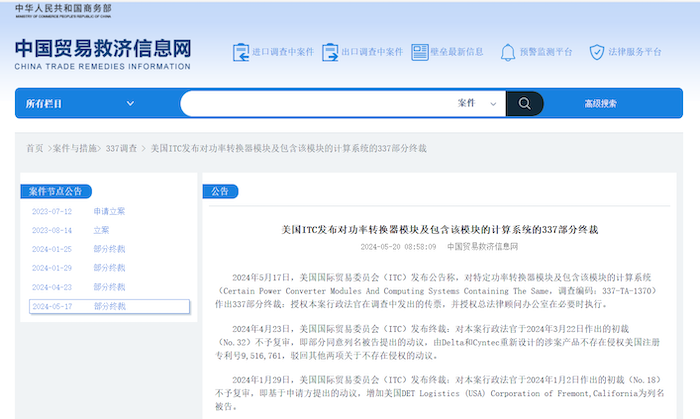Go to 案件与措施 in the breadcrumb
The image size is (700, 419).
tap(75, 148)
